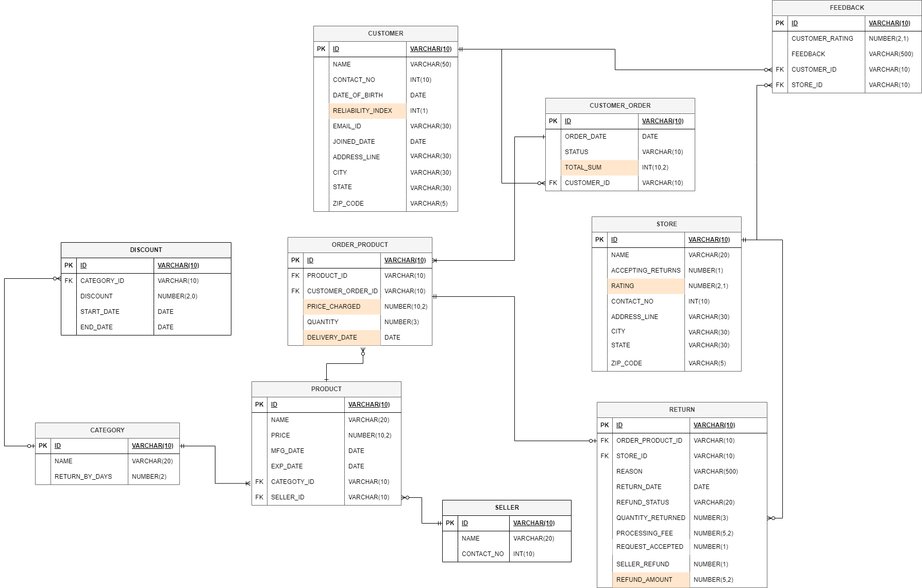
Task: Click the QUANTITY field in ORDER_PRODUCT
Action: 323,322
